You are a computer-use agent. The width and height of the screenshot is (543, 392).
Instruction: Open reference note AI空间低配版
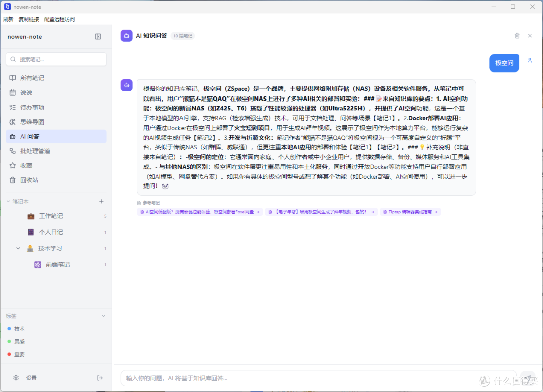(x=200, y=212)
